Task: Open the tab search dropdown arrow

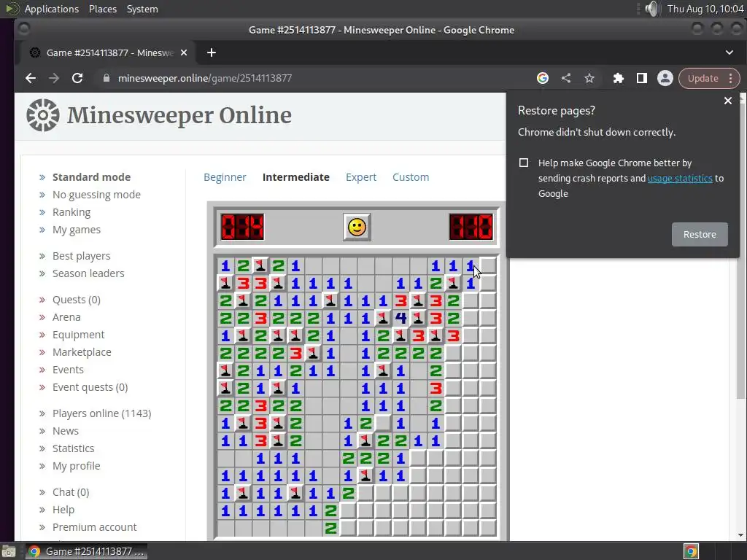Action: (729, 52)
